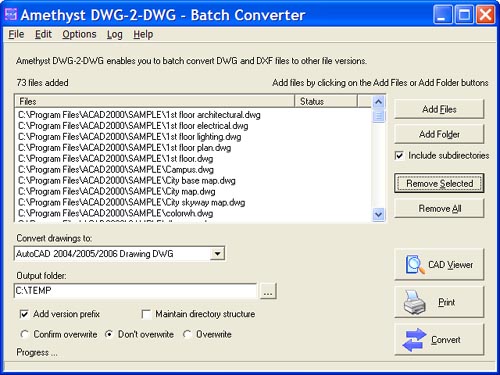Open the File menu
Viewport: 500px width, 375px height.
[16, 34]
